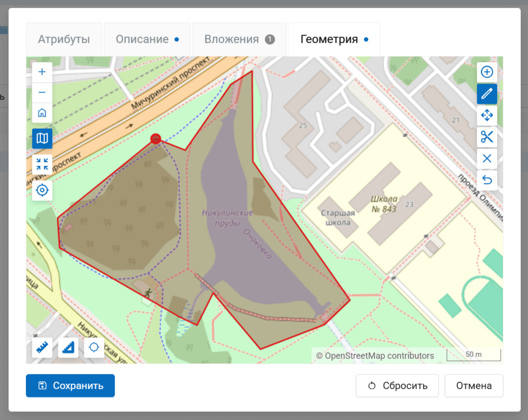Add new geometry with plus-circle tool
Viewport: 528px width, 420px height.
click(487, 72)
